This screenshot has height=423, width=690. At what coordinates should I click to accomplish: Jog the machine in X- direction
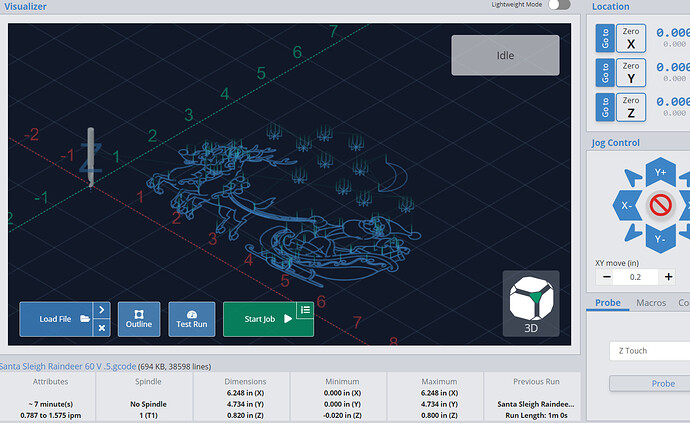point(627,206)
